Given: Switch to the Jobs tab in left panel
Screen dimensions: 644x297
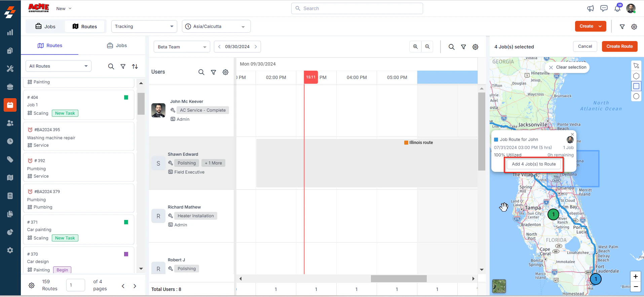Looking at the screenshot, I should point(117,45).
